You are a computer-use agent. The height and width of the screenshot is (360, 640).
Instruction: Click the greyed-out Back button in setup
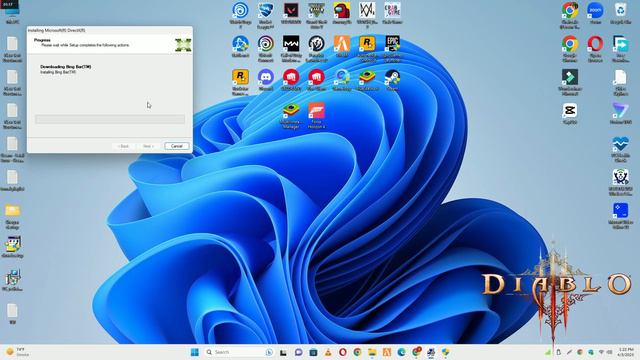123,146
